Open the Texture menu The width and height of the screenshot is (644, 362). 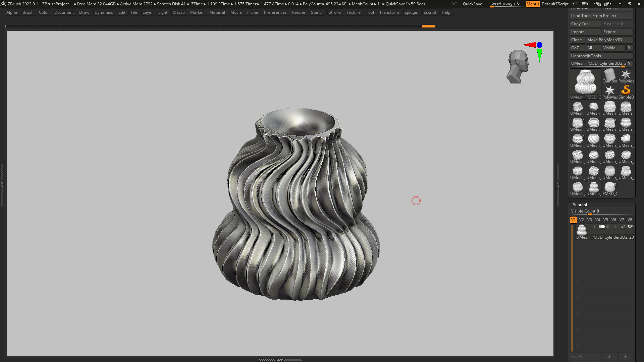(x=353, y=12)
